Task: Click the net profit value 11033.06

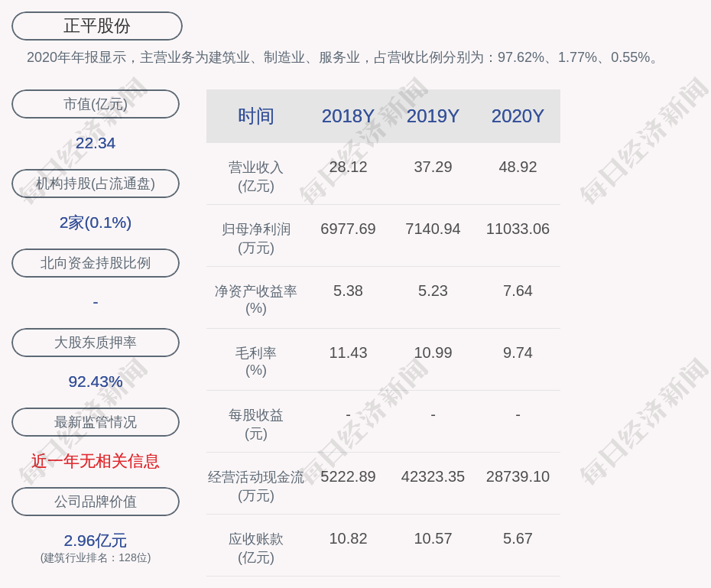Action: point(518,229)
